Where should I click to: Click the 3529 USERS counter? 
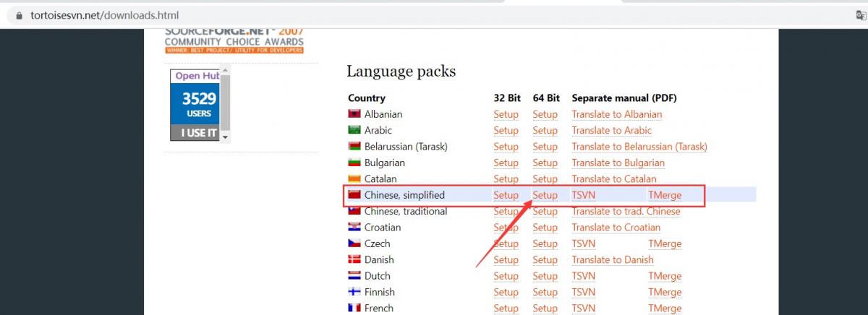[x=197, y=104]
